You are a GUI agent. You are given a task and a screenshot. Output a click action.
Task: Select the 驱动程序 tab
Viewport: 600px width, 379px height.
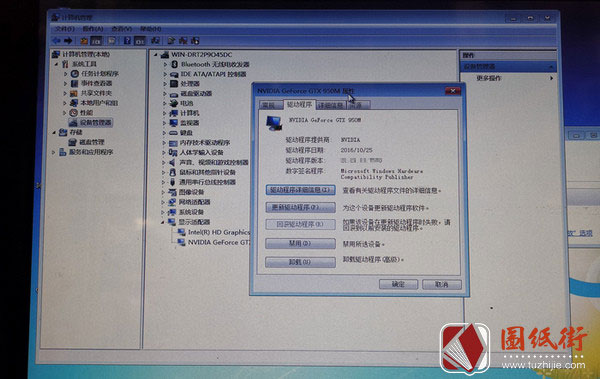click(x=299, y=104)
